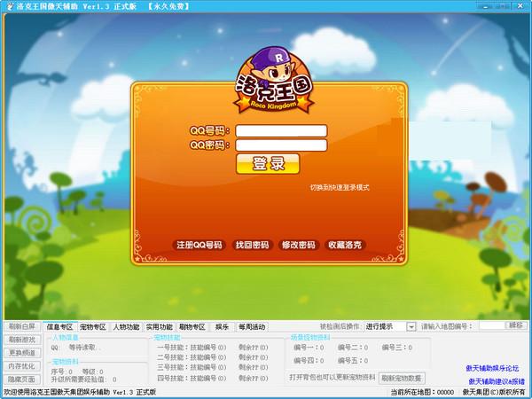The height and width of the screenshot is (399, 532).
Task: Click the 编号五：0 text
Action: coord(353,361)
